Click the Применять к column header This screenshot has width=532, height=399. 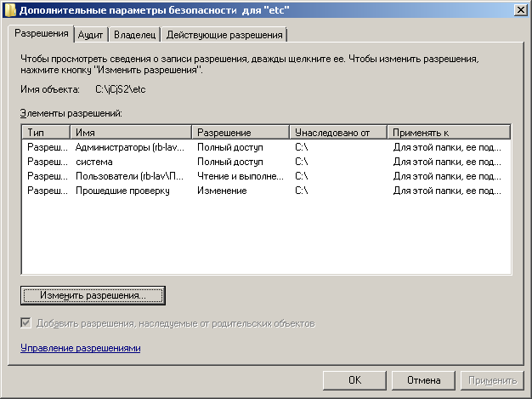pyautogui.click(x=448, y=133)
